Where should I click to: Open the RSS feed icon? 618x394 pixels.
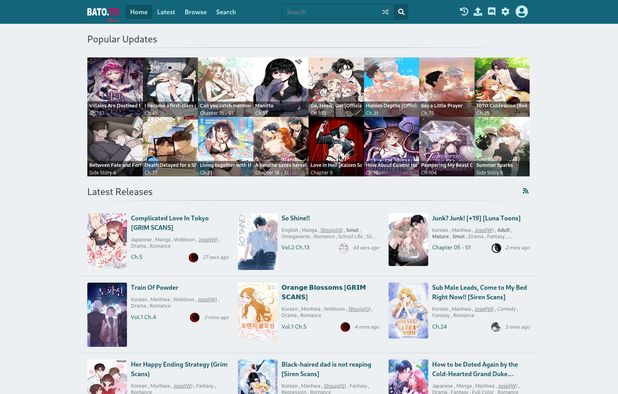pyautogui.click(x=525, y=191)
